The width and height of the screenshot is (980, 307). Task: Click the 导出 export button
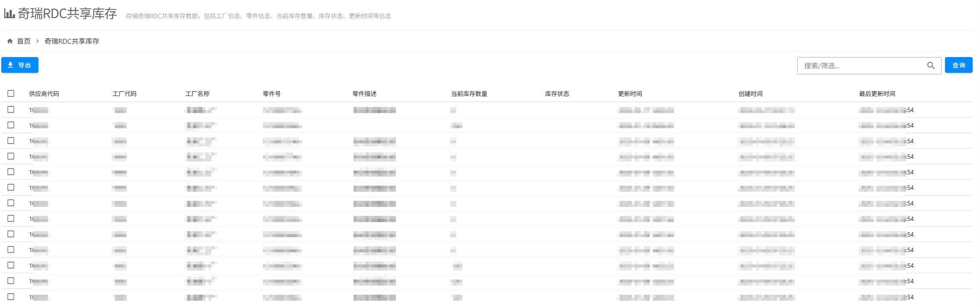(20, 65)
